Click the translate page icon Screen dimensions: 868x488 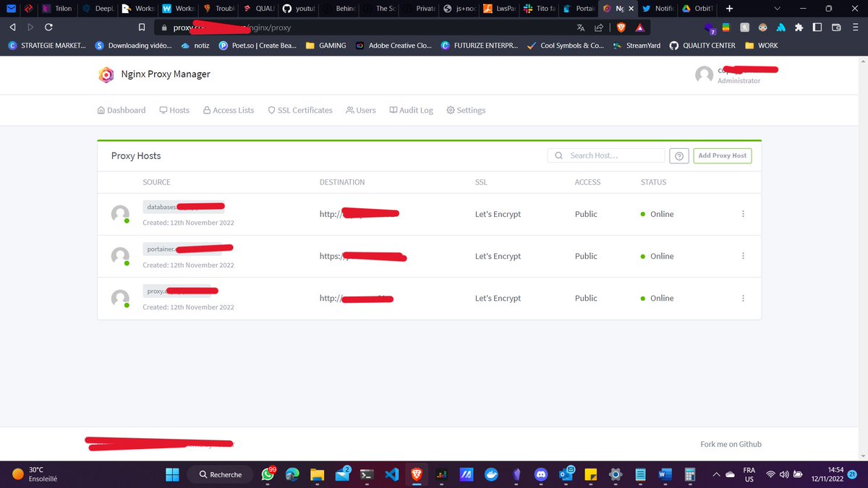581,27
